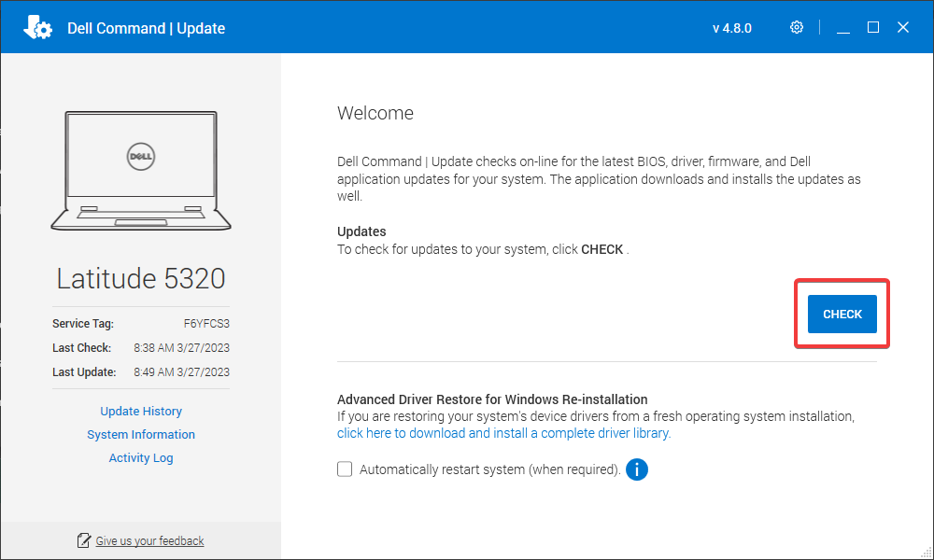The image size is (934, 560).
Task: Click the Latitude 5320 model name
Action: (x=141, y=278)
